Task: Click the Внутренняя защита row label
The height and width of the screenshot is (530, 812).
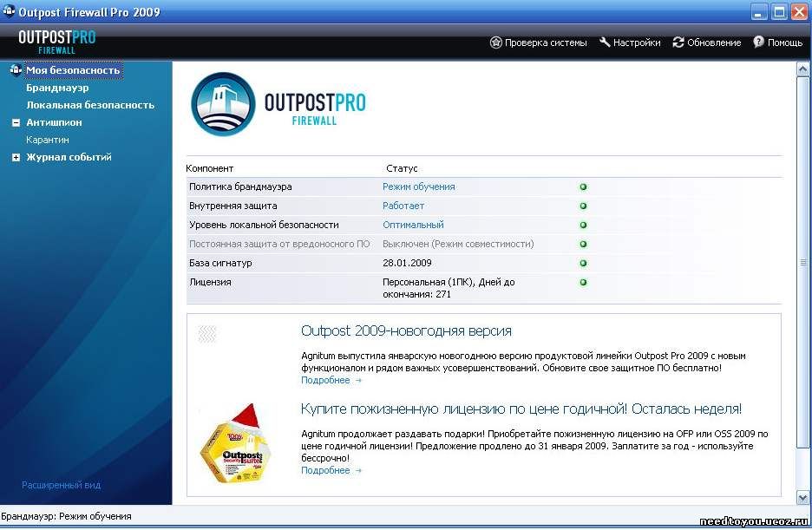Action: [233, 206]
